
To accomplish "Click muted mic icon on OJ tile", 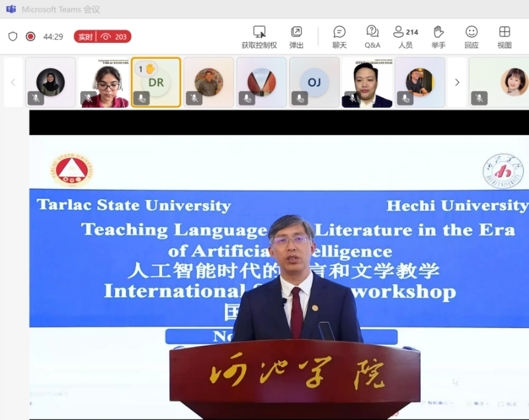I will 300,99.
